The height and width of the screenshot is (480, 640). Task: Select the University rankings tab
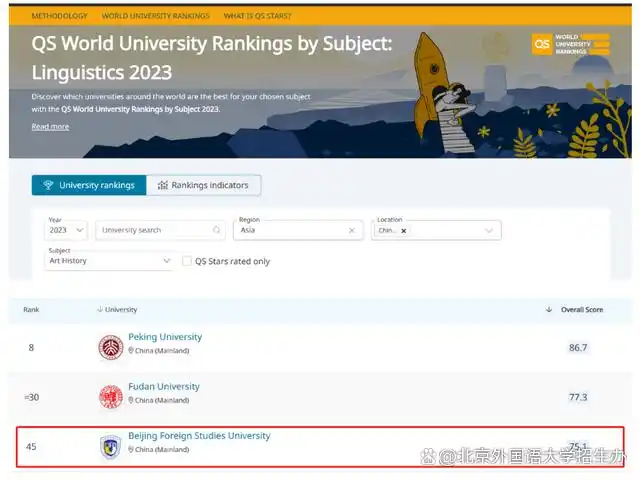point(89,185)
